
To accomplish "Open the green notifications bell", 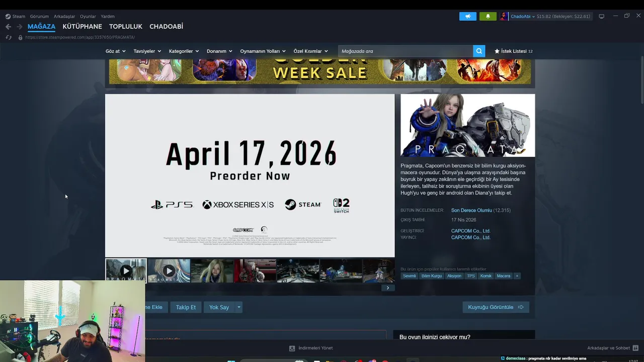I will [488, 16].
